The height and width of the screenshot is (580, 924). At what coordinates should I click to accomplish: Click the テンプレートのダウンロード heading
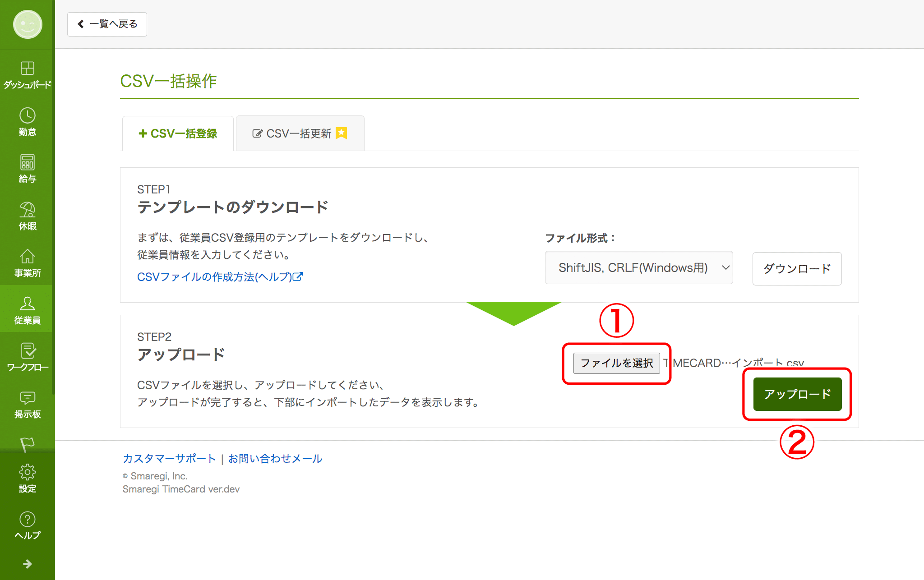point(233,207)
